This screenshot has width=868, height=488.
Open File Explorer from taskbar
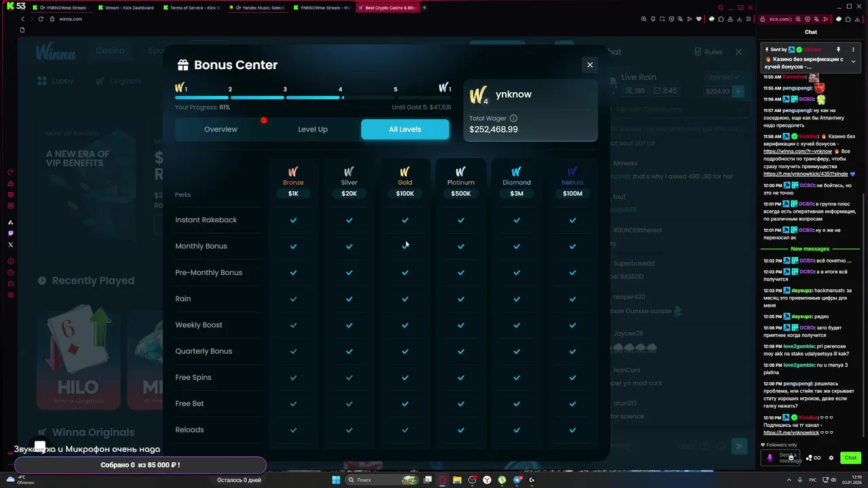[x=456, y=480]
